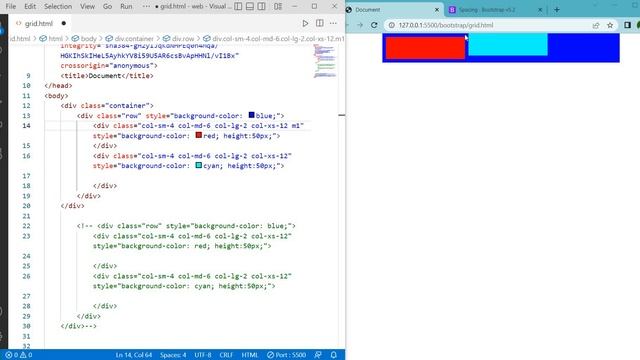Open editor More Actions ellipsis
640x360 pixels.
(333, 23)
